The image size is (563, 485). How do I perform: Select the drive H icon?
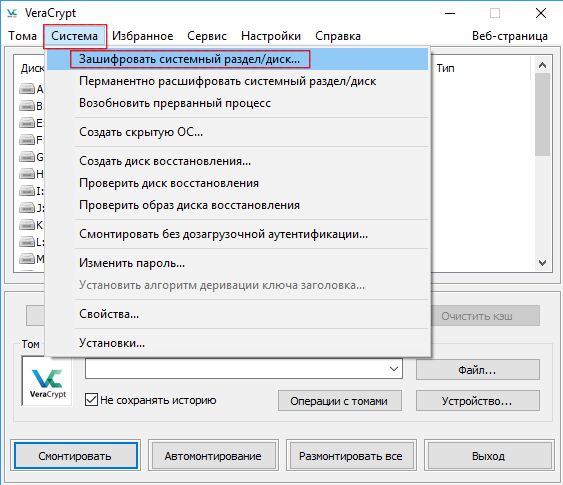27,174
